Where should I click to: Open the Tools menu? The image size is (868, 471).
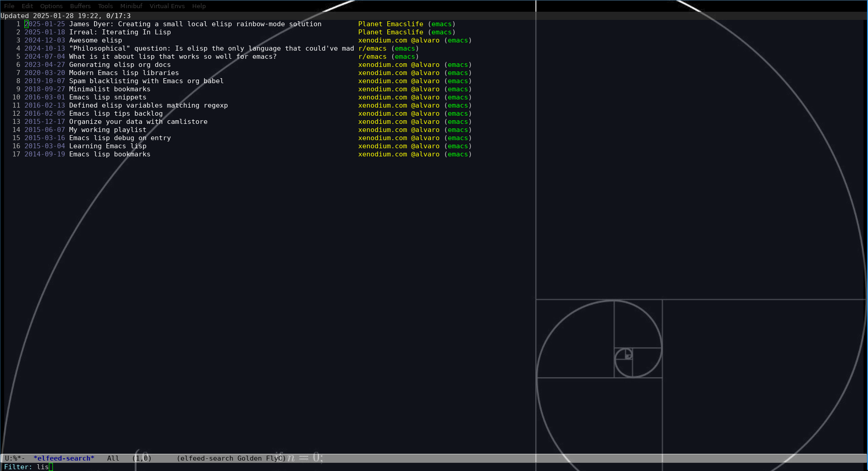[105, 6]
